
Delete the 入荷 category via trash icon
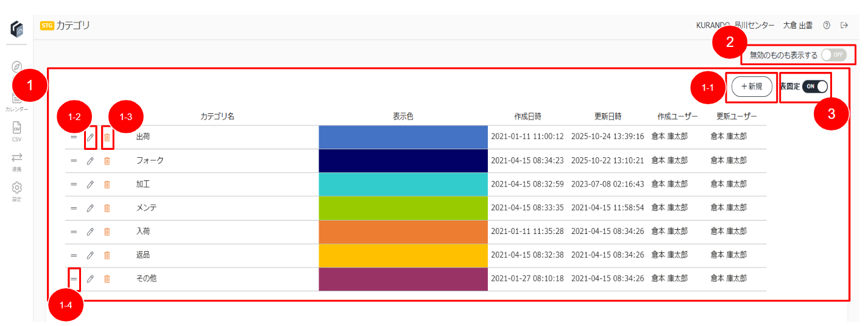click(107, 232)
